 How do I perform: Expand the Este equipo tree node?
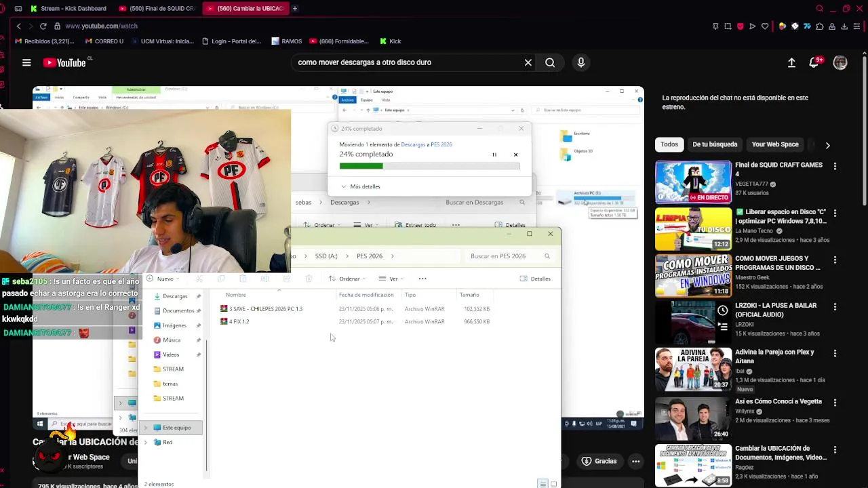click(145, 428)
